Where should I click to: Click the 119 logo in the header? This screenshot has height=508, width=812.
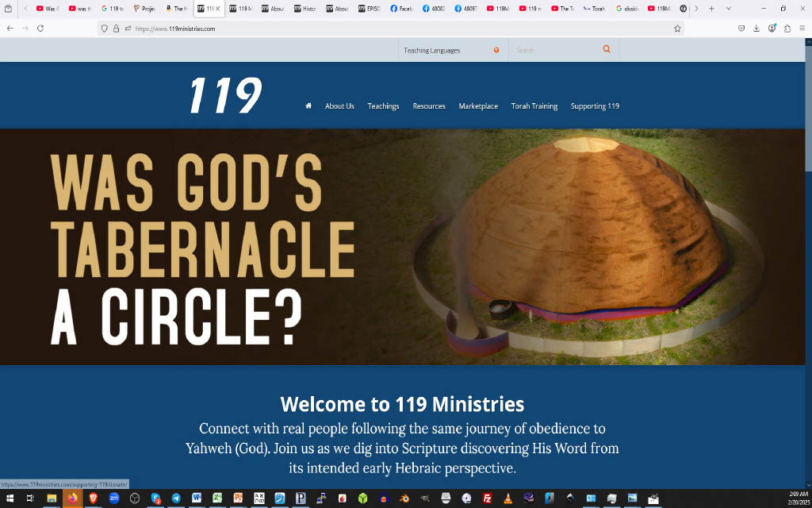(225, 96)
